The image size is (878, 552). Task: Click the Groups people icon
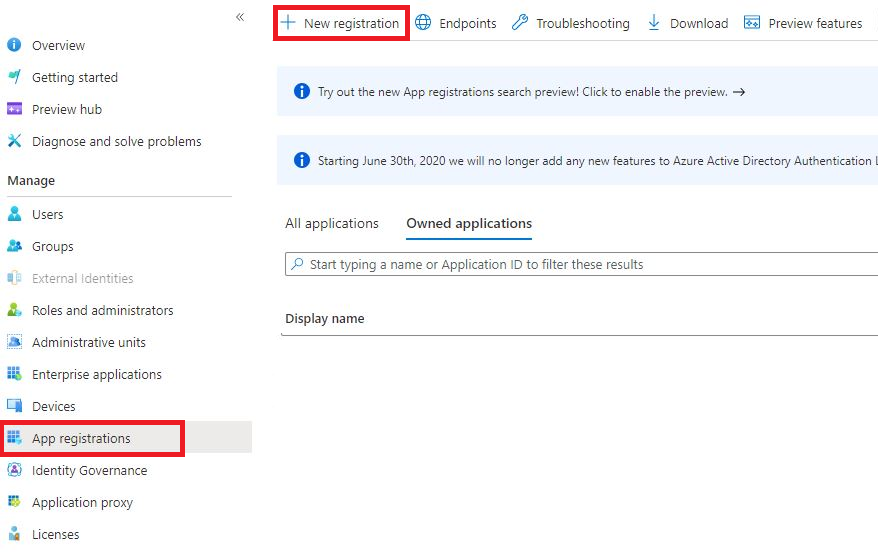(15, 246)
